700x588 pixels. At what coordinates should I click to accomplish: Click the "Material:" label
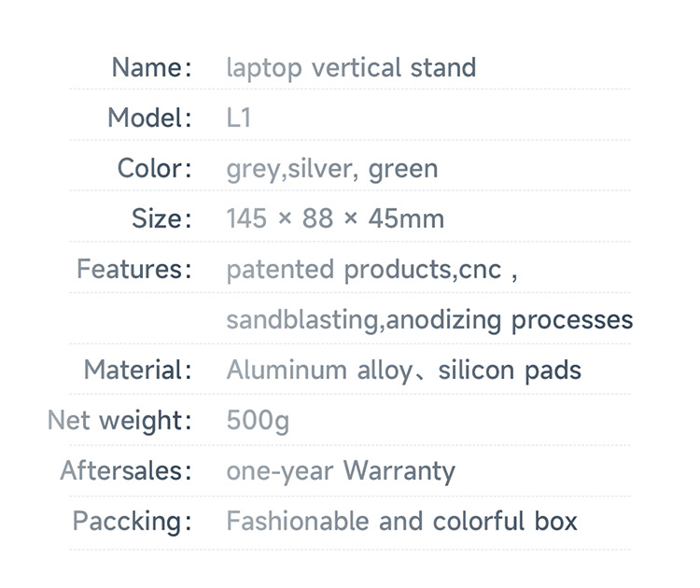coord(137,370)
